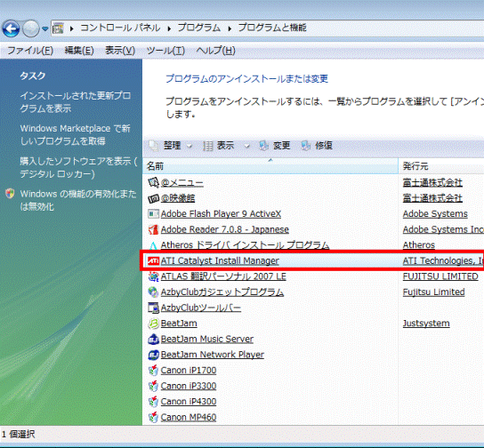Click プログラム in the breadcrumb path
This screenshot has height=448, width=484.
(x=199, y=28)
